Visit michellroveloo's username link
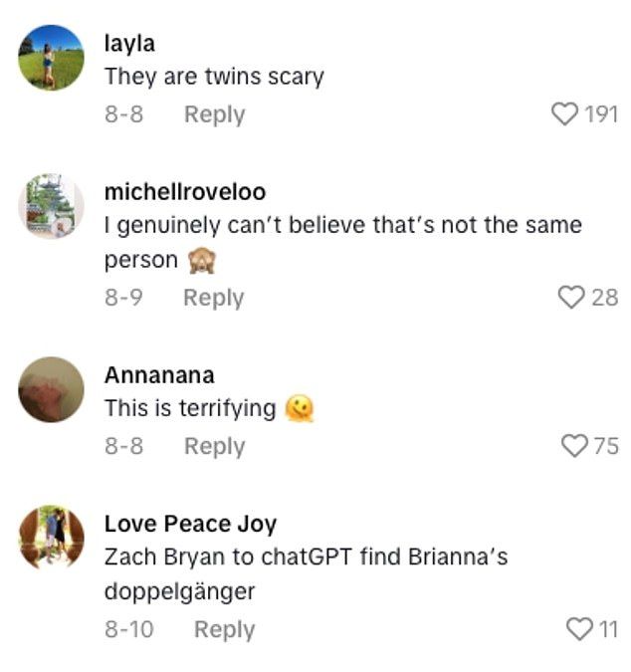 click(185, 191)
